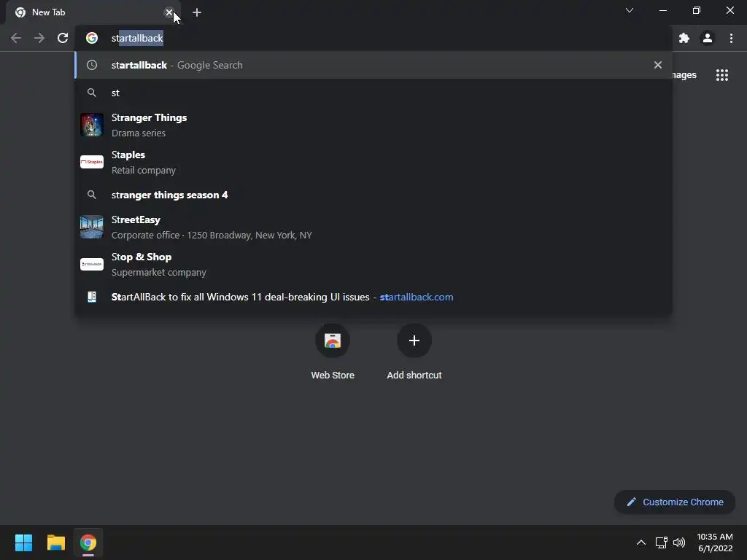Screen dimensions: 747x560
Task: Remove the startallback history suggestion
Action: (658, 65)
